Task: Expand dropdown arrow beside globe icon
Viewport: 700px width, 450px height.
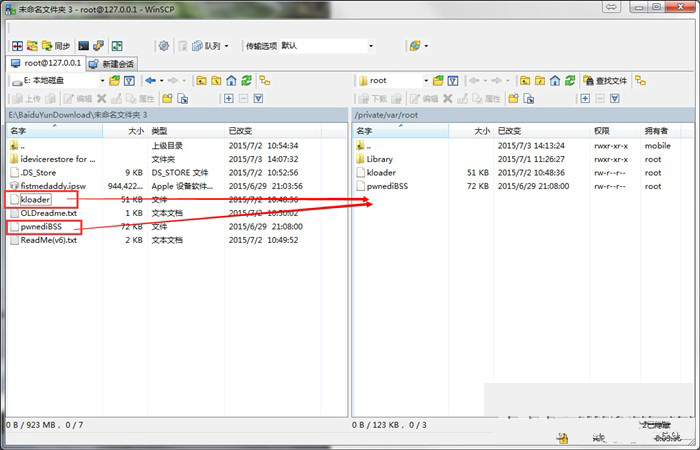Action: [x=426, y=46]
